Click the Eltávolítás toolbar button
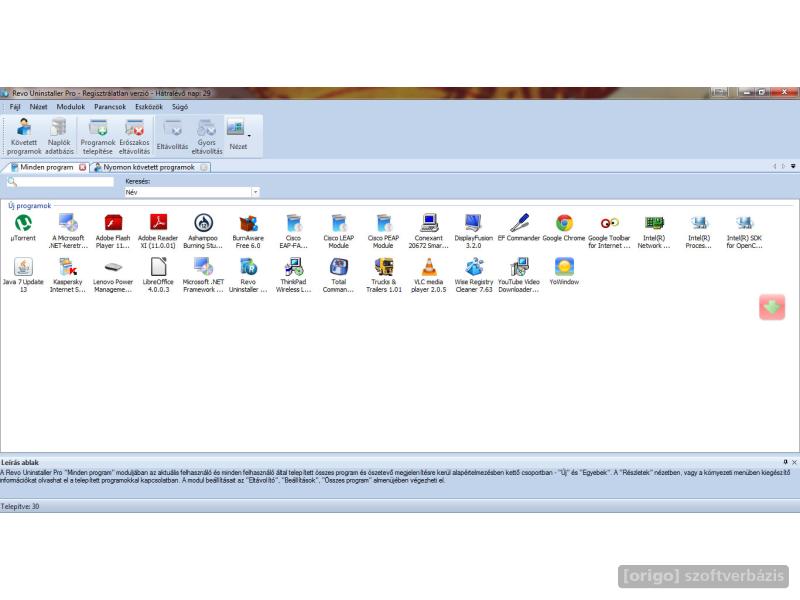The height and width of the screenshot is (600, 800). [172, 136]
